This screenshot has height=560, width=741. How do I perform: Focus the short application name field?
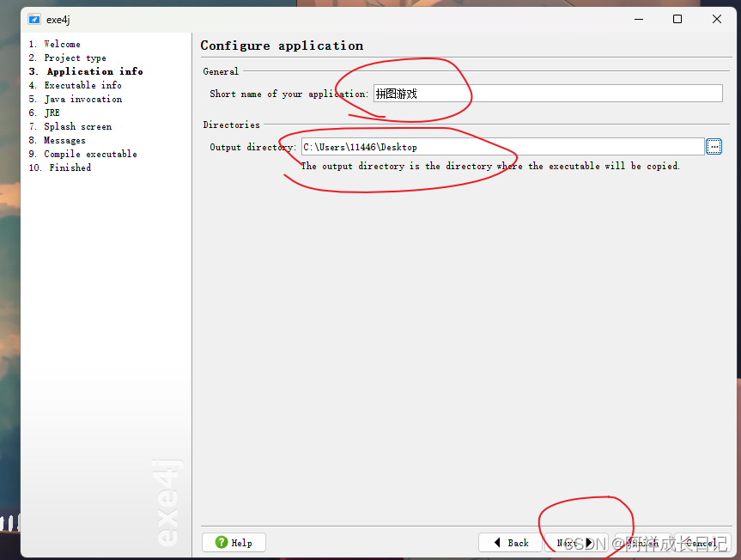click(547, 94)
